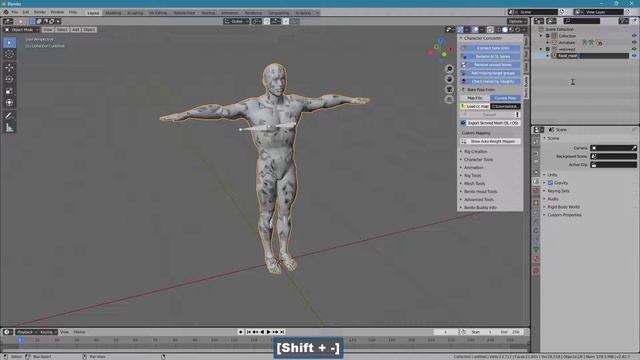
Task: Select the Annotate tool
Action: point(9,116)
